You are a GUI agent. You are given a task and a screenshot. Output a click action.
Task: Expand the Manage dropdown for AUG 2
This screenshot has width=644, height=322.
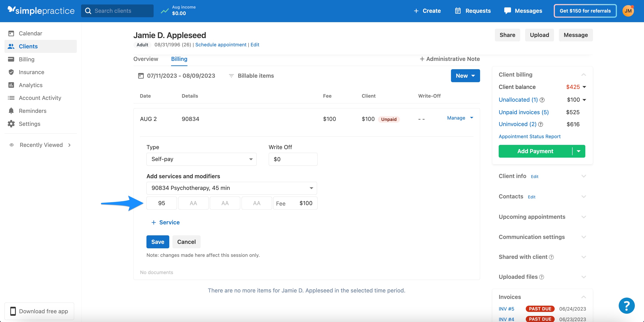coord(460,118)
